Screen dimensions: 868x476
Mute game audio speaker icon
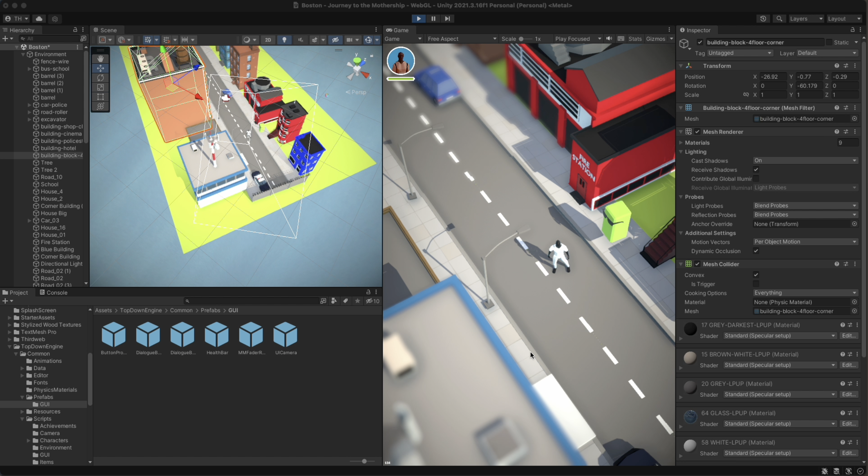pyautogui.click(x=609, y=39)
